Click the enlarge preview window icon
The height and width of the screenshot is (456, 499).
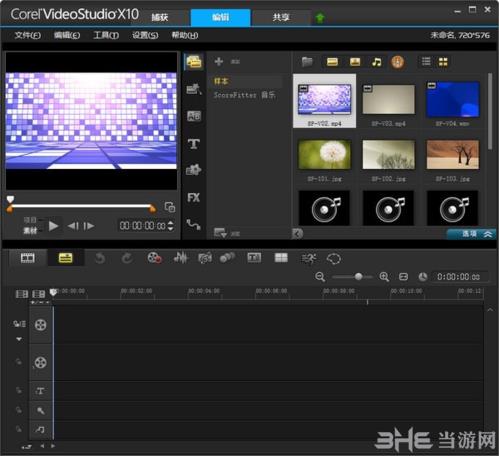(170, 207)
